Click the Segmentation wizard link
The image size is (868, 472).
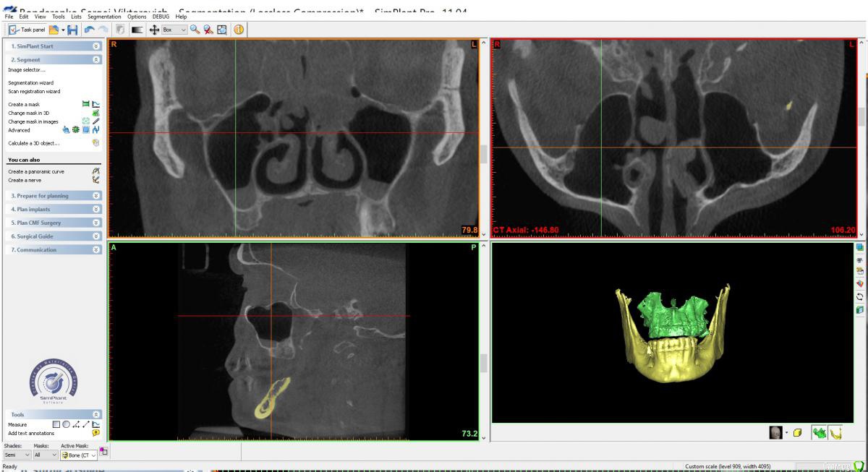click(30, 83)
